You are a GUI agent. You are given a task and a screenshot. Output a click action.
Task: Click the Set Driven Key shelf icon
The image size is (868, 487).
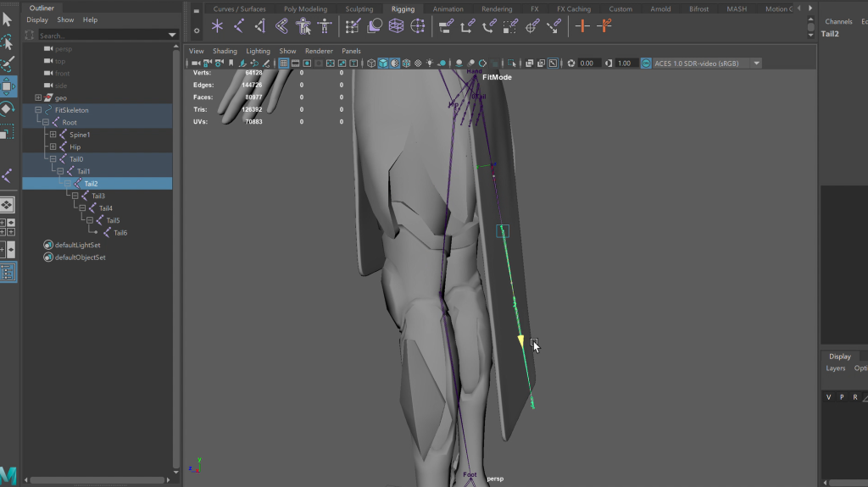pyautogui.click(x=604, y=26)
